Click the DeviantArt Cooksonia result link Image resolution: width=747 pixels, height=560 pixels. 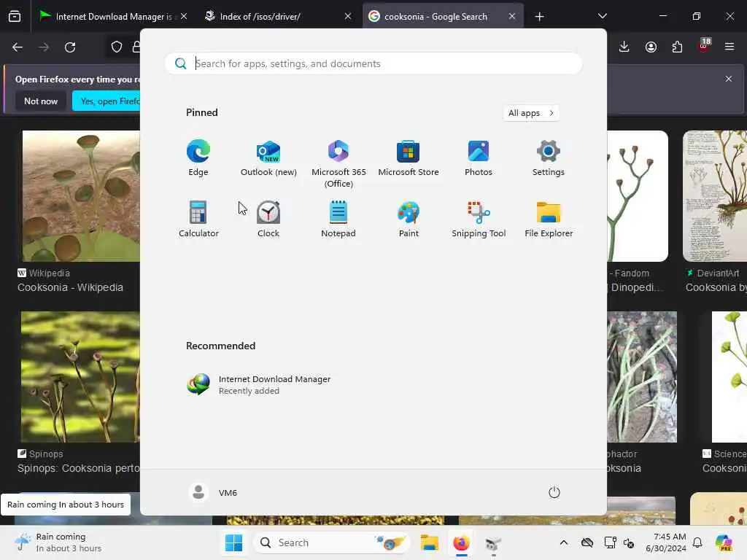(716, 287)
